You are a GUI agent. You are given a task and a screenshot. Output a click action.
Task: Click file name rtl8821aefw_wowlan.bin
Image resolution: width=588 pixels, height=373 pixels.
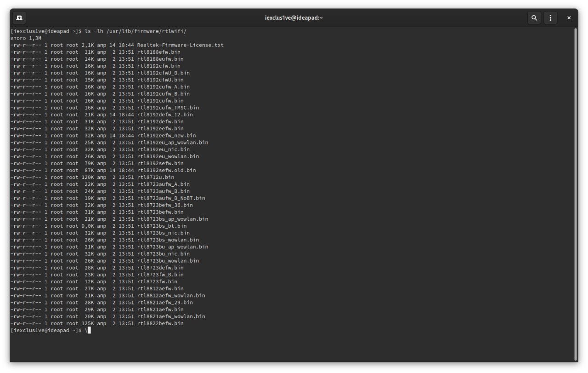click(171, 316)
